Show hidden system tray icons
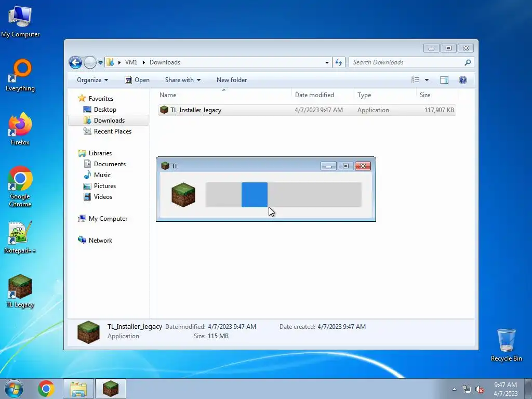This screenshot has width=532, height=399. coord(454,389)
